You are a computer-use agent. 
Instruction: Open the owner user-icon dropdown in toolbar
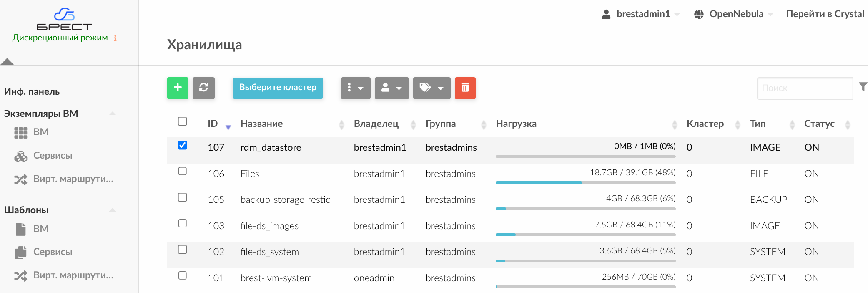(391, 88)
